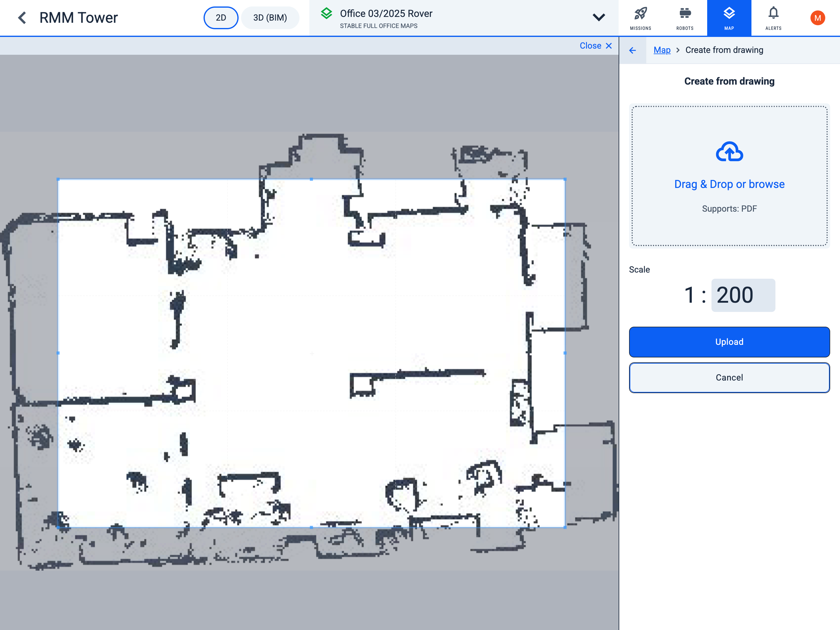The height and width of the screenshot is (630, 840).
Task: Click the top-right resize handle of the drawing
Action: 565,179
